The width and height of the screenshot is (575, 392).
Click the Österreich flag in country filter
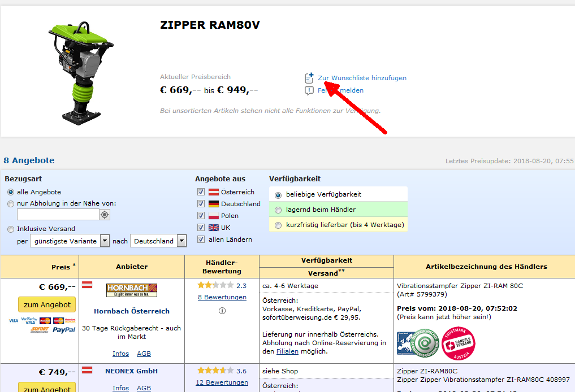(x=213, y=192)
